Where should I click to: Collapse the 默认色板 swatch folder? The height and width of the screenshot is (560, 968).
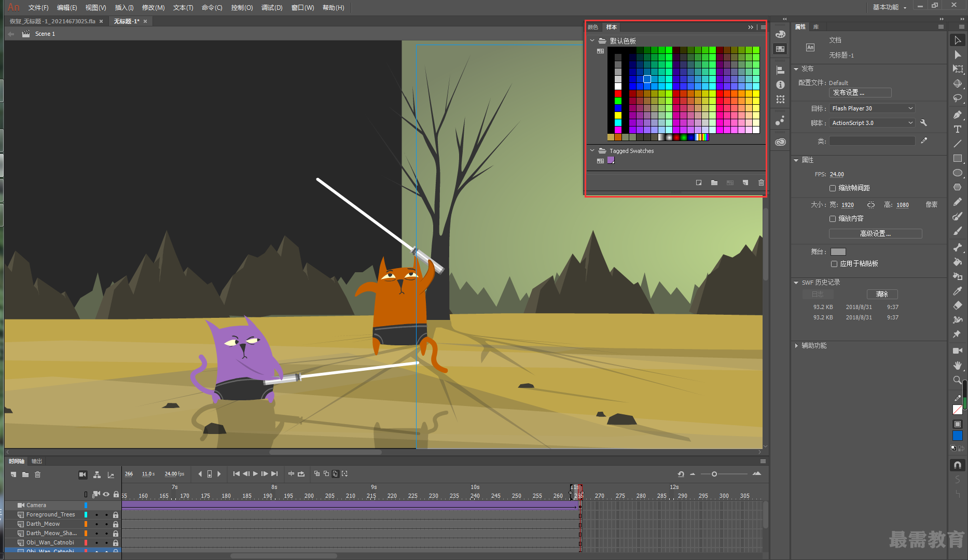(592, 40)
